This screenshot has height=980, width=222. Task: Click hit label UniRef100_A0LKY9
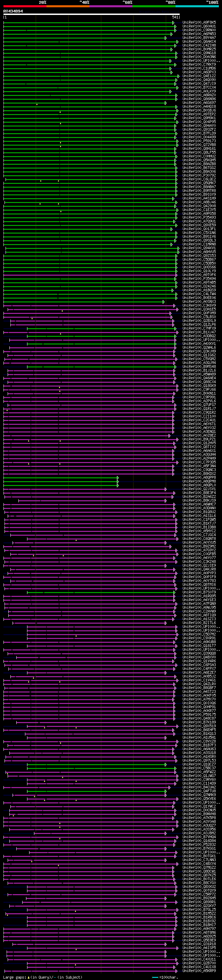click(x=199, y=91)
